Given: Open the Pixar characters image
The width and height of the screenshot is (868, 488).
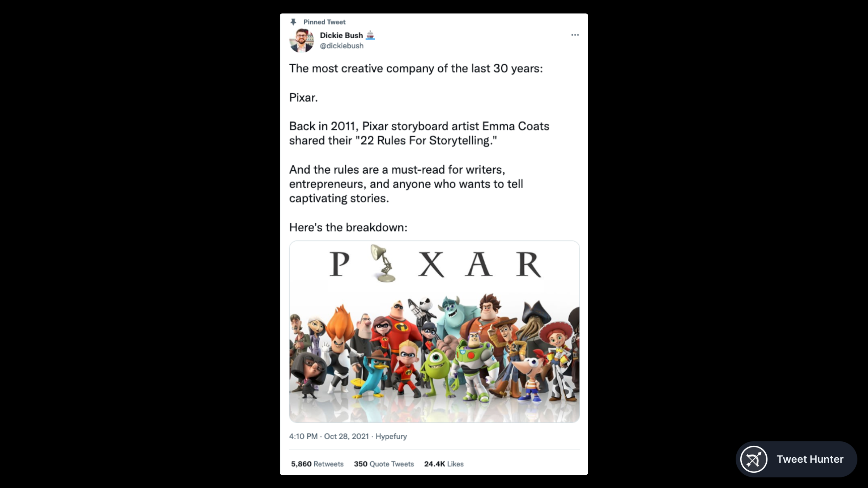Looking at the screenshot, I should pyautogui.click(x=434, y=331).
